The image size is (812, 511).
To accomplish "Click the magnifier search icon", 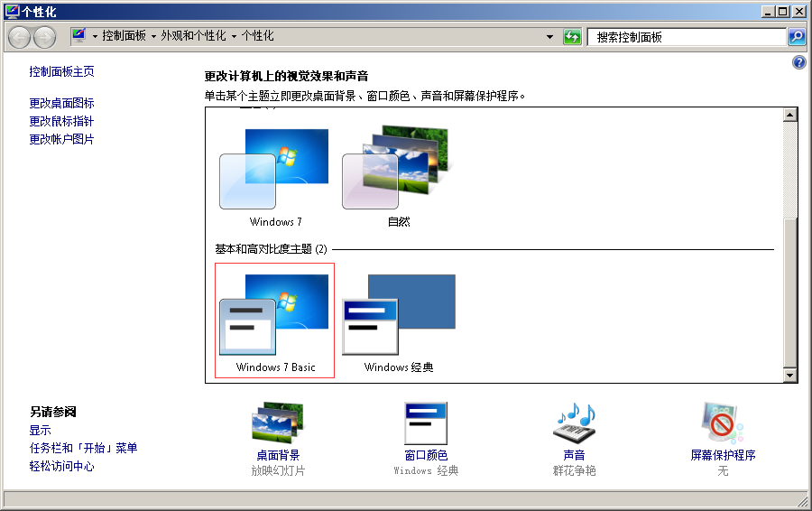I will coord(797,37).
